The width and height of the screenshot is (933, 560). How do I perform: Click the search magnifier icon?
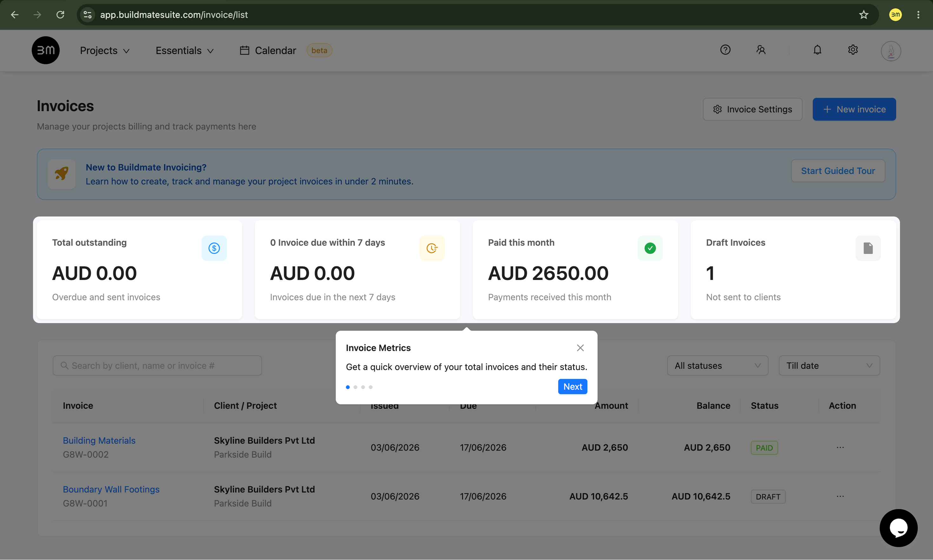click(64, 365)
